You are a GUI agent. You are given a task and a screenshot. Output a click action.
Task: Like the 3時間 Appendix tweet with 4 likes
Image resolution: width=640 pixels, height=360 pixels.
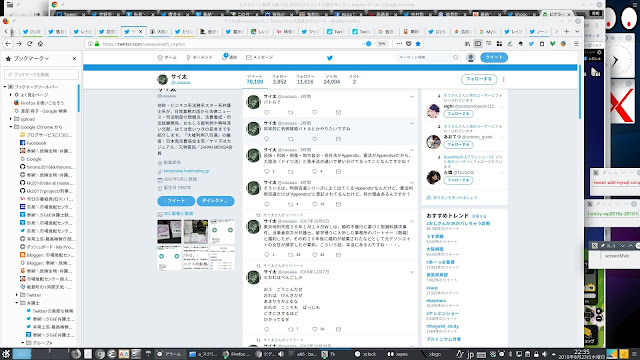point(315,171)
